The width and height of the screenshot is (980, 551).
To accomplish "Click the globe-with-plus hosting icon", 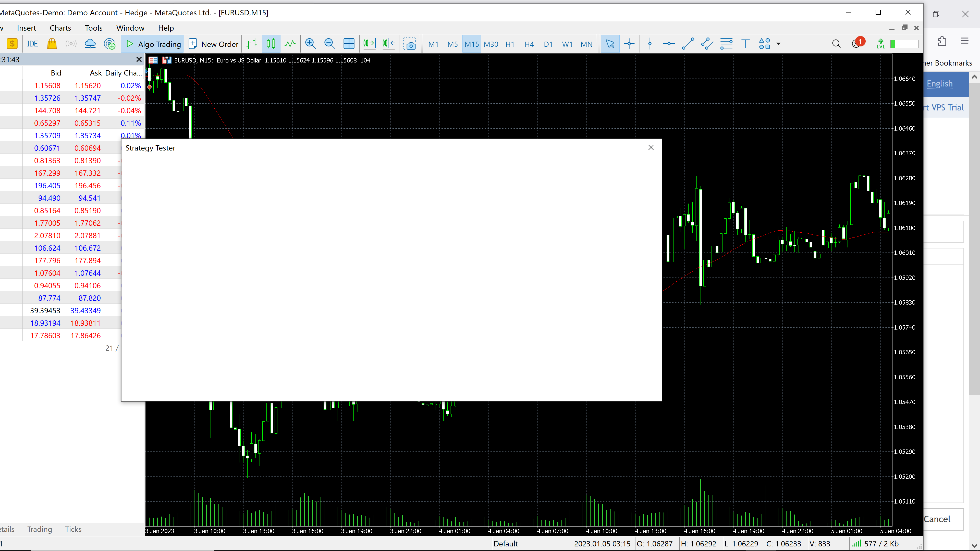I will tap(109, 44).
